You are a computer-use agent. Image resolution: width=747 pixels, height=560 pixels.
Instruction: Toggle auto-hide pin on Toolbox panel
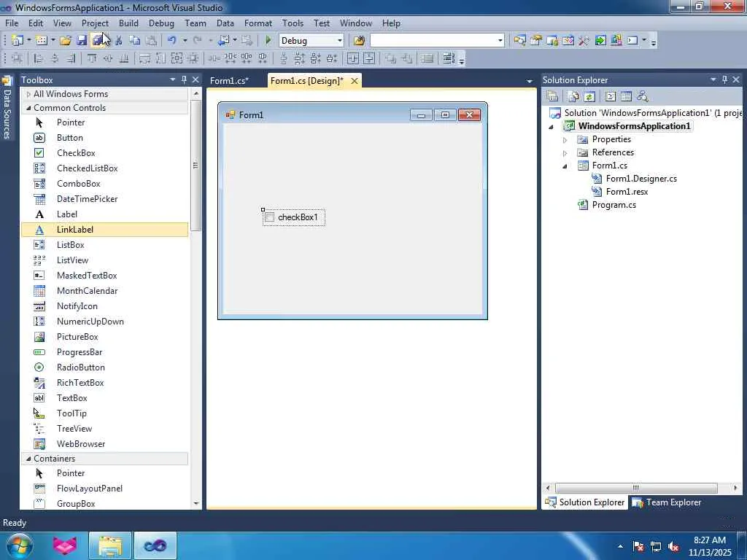pos(184,79)
